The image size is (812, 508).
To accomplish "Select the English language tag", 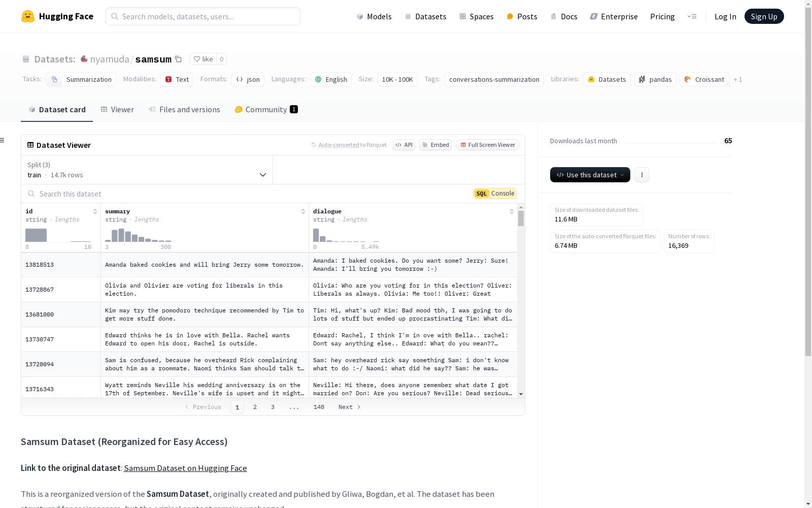I will pos(331,79).
